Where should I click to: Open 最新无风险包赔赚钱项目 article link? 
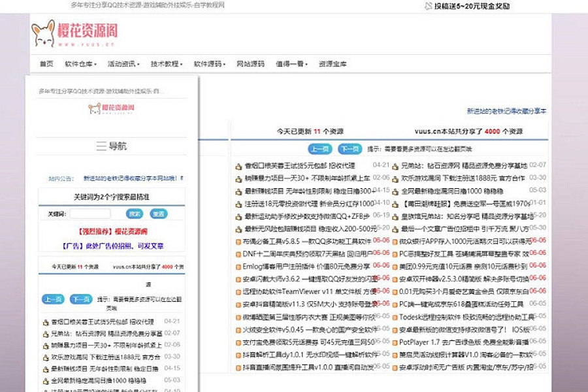[x=311, y=229]
